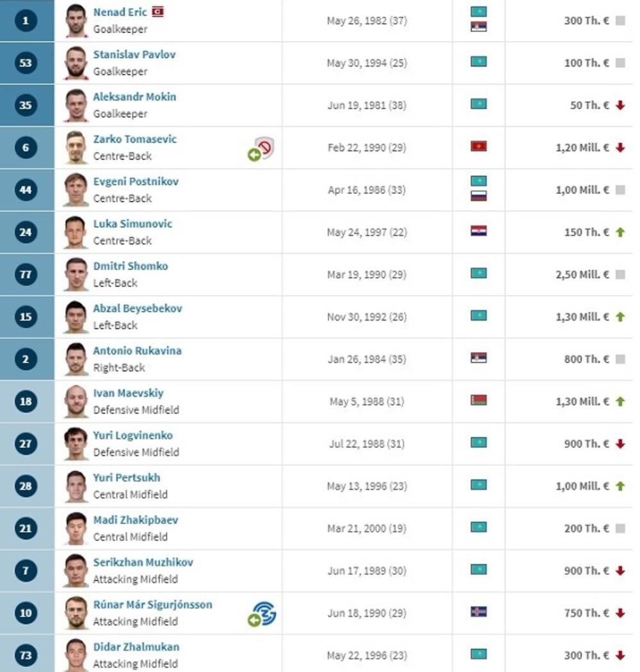Open Dmitri Shomko's player profile link
Viewport: 640px width, 672px height.
131,266
